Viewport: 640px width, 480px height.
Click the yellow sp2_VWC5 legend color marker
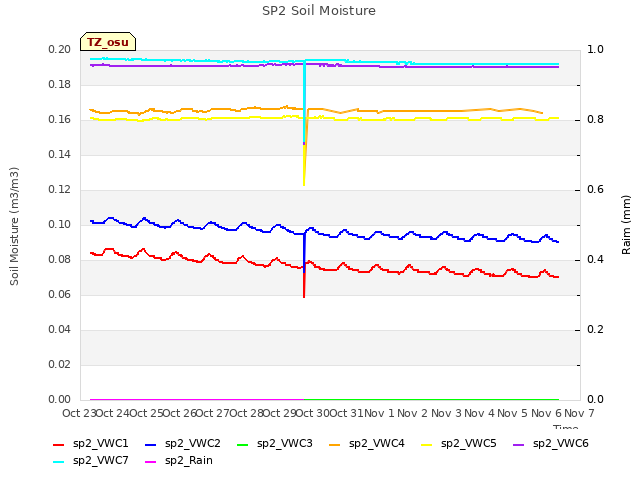(427, 445)
